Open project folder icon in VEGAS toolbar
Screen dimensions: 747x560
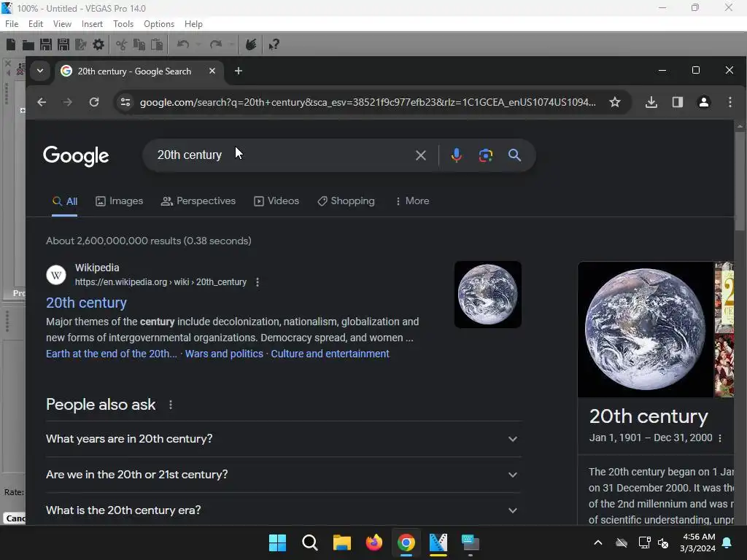click(x=28, y=44)
